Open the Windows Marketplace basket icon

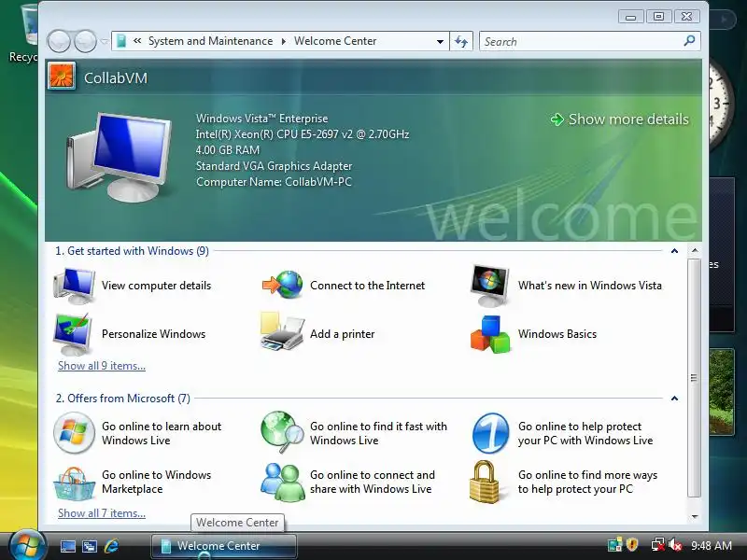pos(74,483)
